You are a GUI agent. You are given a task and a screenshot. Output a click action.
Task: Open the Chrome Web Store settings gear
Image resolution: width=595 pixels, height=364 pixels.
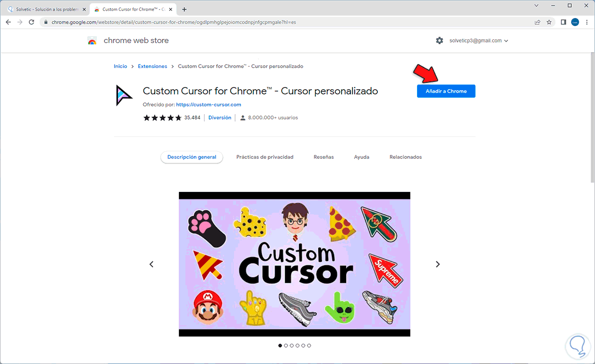tap(439, 41)
